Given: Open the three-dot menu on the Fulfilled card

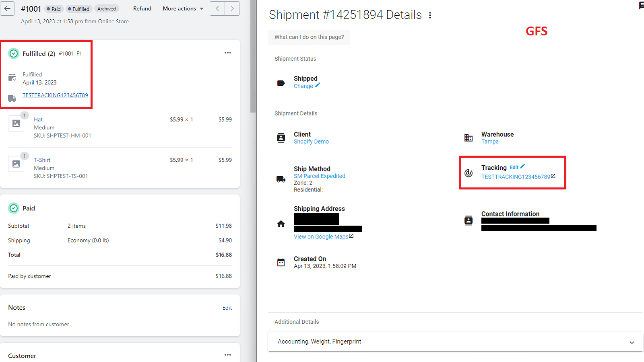Looking at the screenshot, I should coord(228,53).
